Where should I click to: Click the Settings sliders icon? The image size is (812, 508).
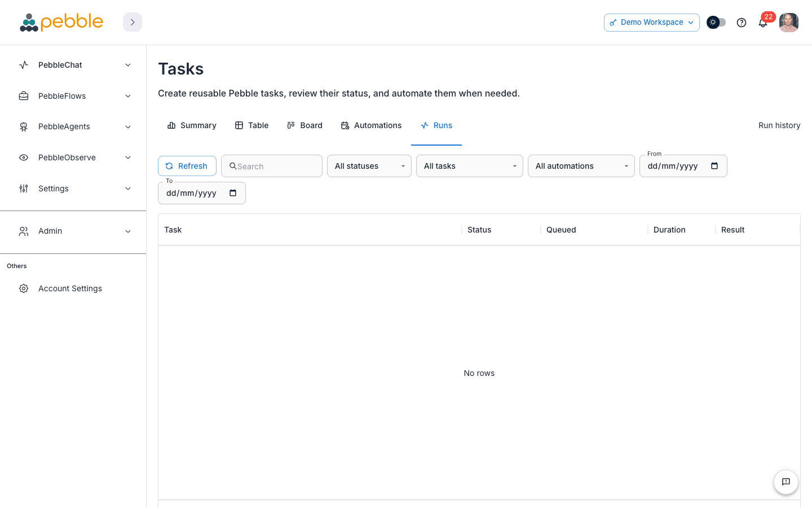[24, 189]
